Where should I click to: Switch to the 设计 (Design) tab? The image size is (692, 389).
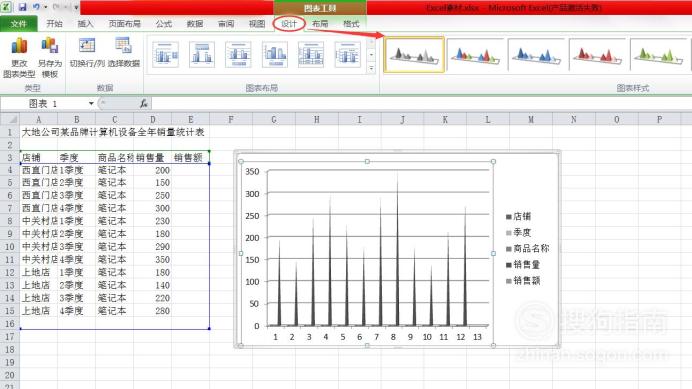[x=289, y=24]
